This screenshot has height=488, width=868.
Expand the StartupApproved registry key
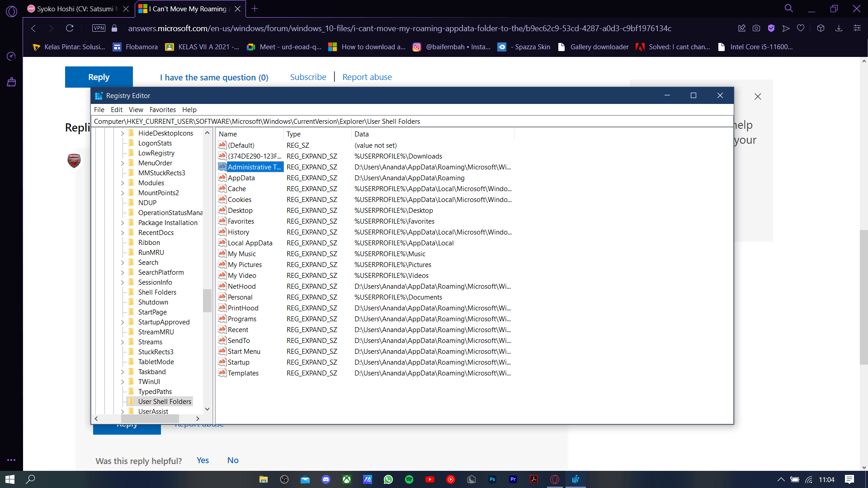(123, 322)
